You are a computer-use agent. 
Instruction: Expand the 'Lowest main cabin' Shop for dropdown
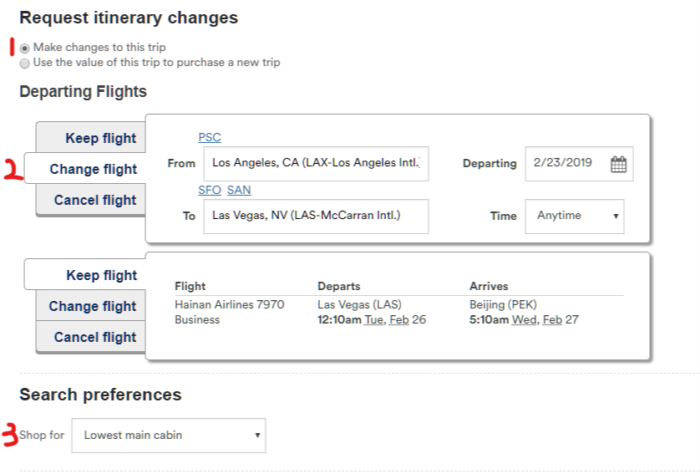pyautogui.click(x=169, y=435)
